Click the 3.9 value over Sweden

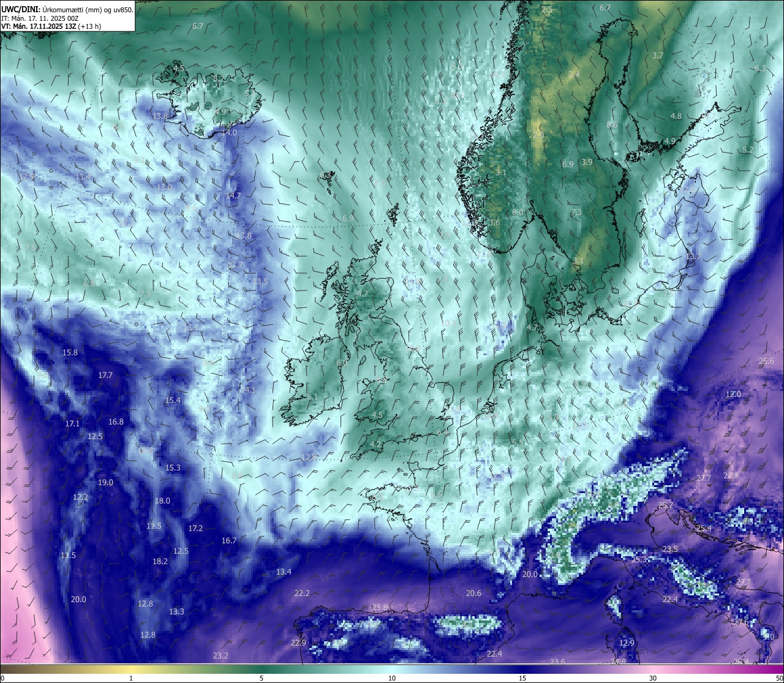[x=587, y=162]
